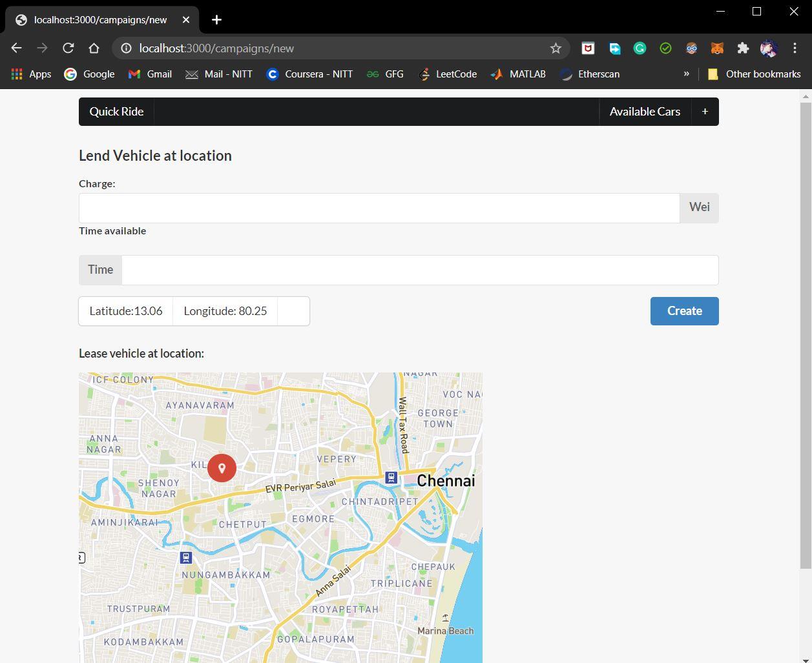Open a new browser tab

tap(216, 20)
